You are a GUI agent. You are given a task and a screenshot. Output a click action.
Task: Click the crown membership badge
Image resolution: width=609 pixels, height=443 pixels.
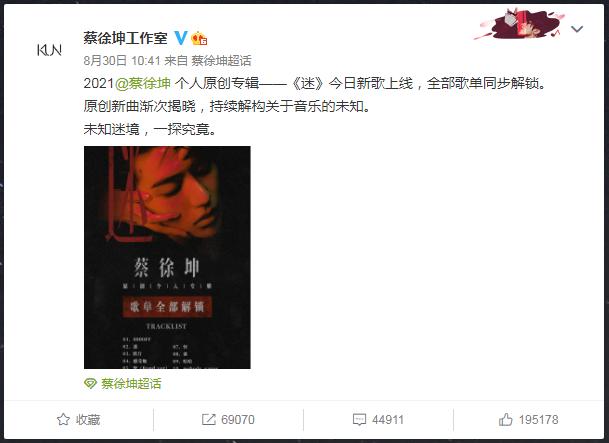point(199,38)
